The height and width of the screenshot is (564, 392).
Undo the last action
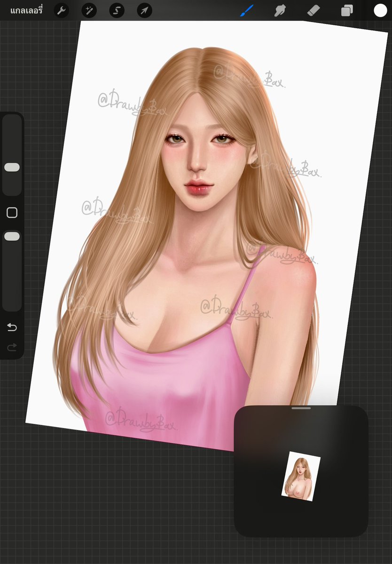click(x=12, y=327)
